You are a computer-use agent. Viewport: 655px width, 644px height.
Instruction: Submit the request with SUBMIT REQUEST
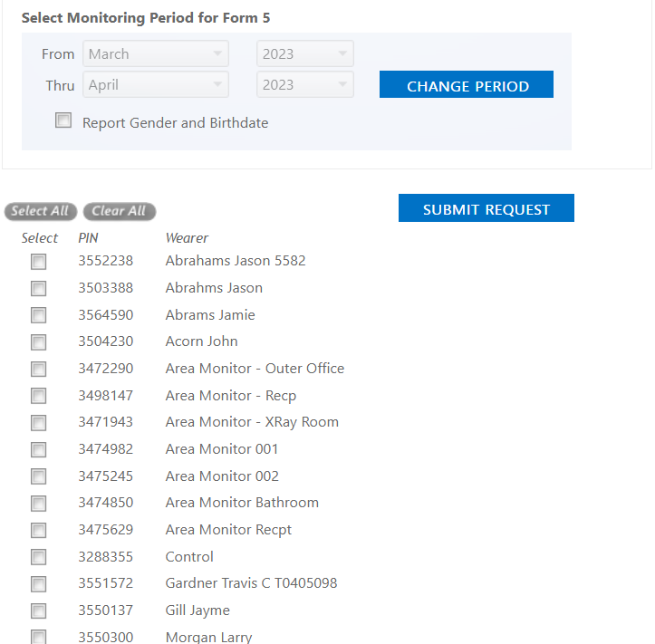pos(486,208)
